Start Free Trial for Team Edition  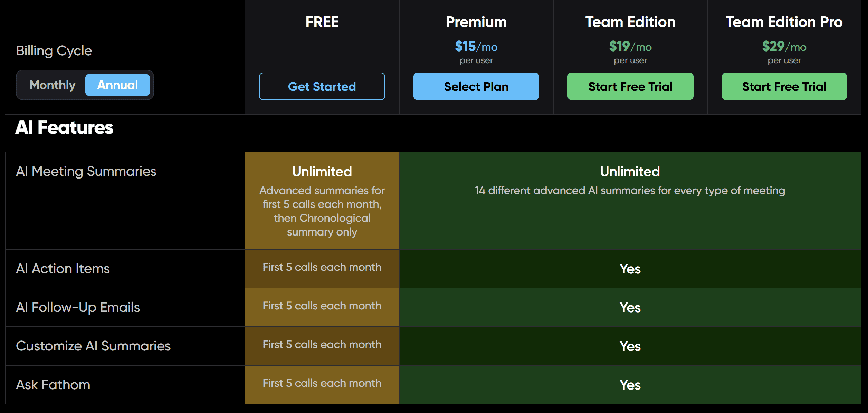click(630, 86)
